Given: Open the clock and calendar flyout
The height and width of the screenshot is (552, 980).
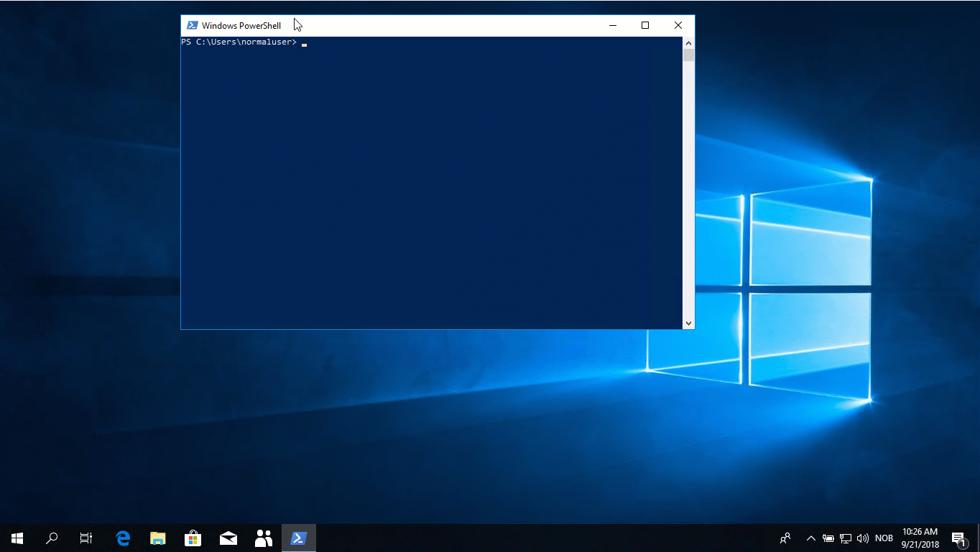Looking at the screenshot, I should coord(920,538).
